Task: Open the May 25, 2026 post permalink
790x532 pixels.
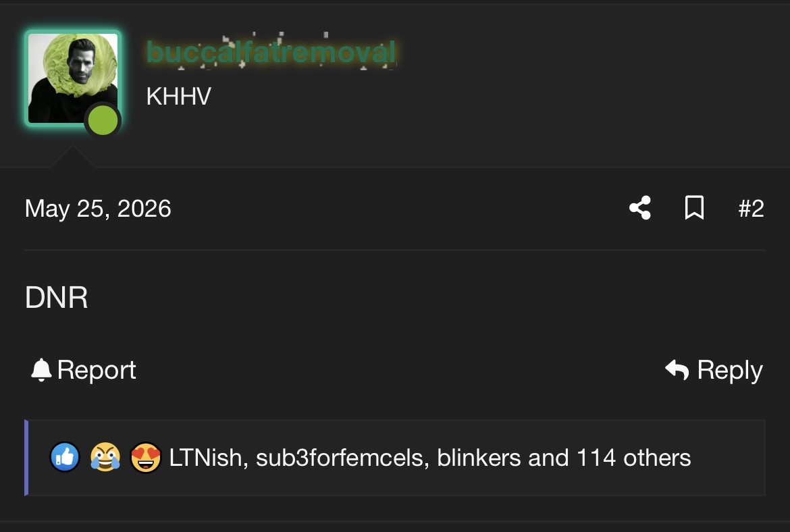Action: point(98,209)
